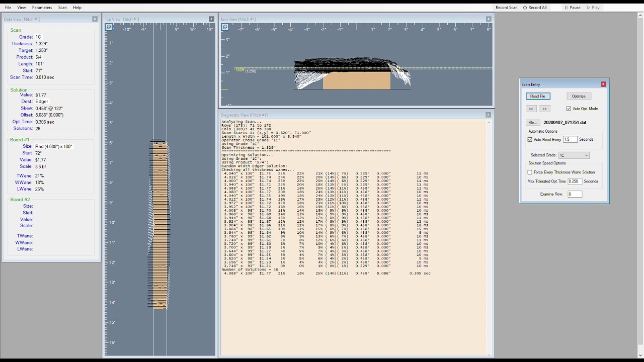Open the Selected Grade dropdown

point(574,155)
